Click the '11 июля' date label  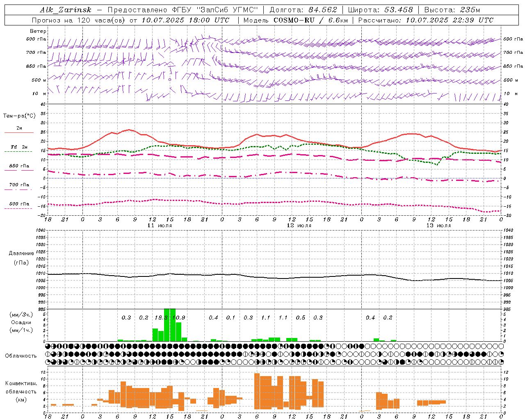click(160, 226)
